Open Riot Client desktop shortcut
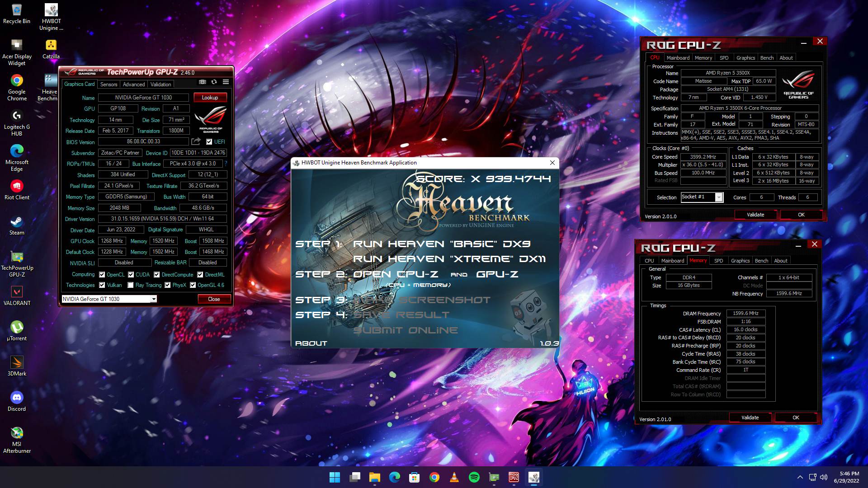 (17, 190)
